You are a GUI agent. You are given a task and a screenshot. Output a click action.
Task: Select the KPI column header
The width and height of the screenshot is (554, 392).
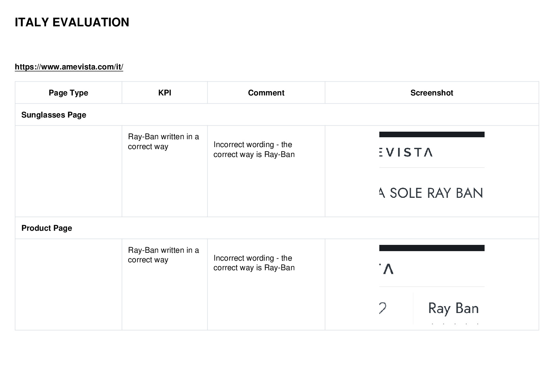[x=164, y=93]
